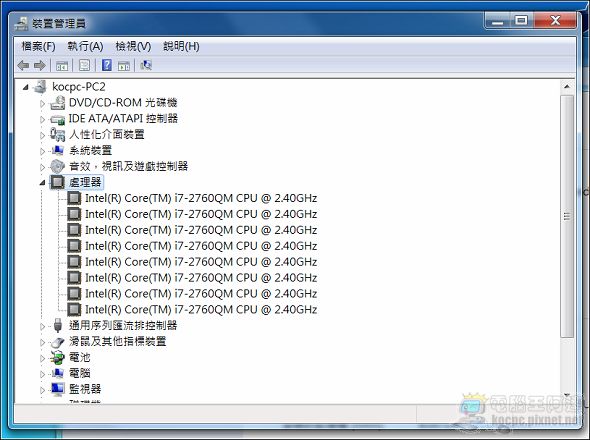Toggle the action pane toolbar icon

pyautogui.click(x=123, y=66)
